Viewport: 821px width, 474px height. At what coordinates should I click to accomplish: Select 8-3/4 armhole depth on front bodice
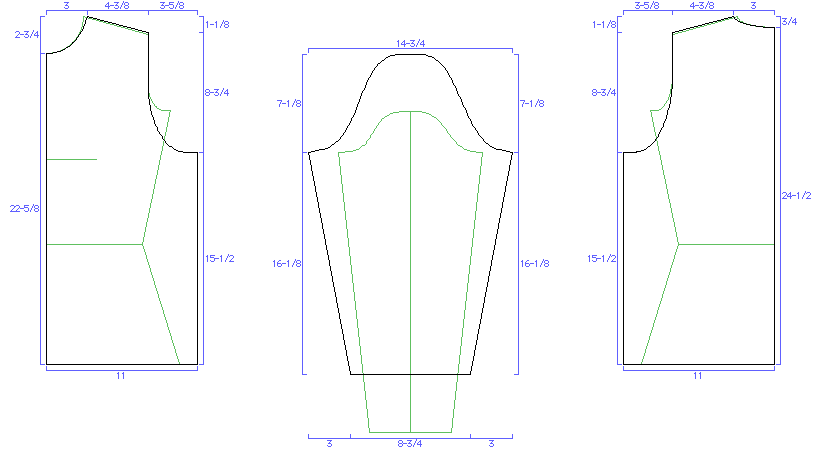point(217,93)
